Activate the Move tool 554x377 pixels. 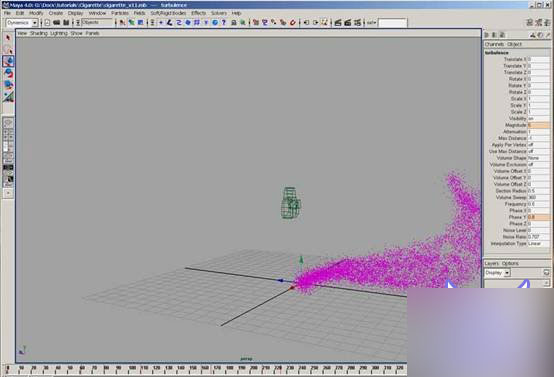click(8, 61)
